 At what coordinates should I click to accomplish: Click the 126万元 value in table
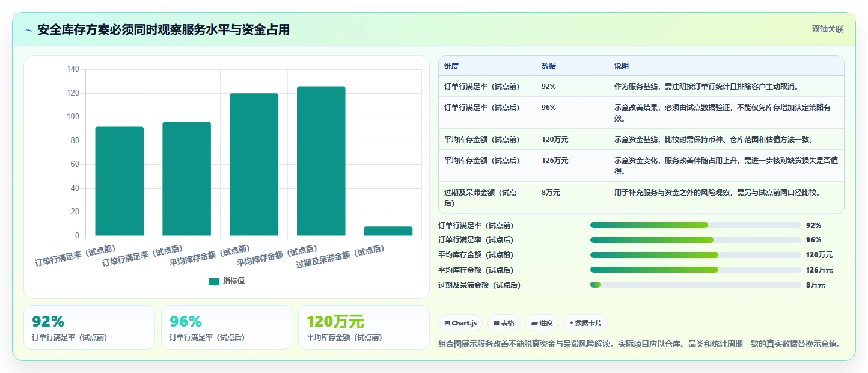[x=555, y=161]
